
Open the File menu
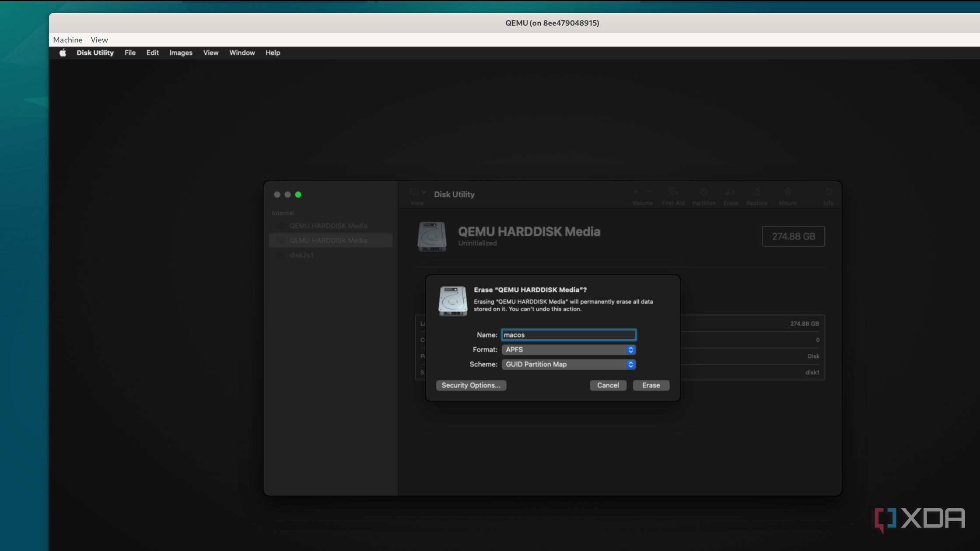[129, 53]
